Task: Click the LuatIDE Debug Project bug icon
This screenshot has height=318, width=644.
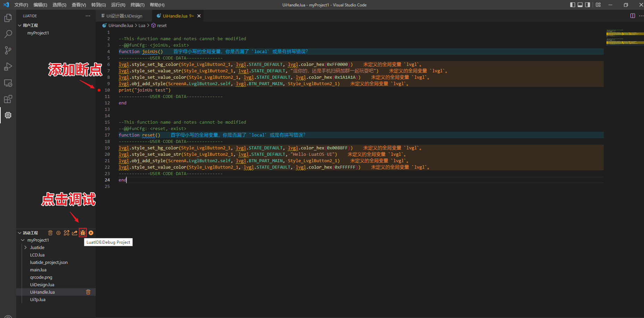Action: click(x=83, y=233)
